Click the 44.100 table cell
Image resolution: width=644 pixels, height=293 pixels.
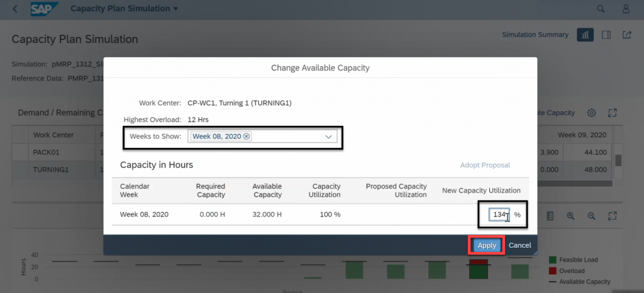595,152
